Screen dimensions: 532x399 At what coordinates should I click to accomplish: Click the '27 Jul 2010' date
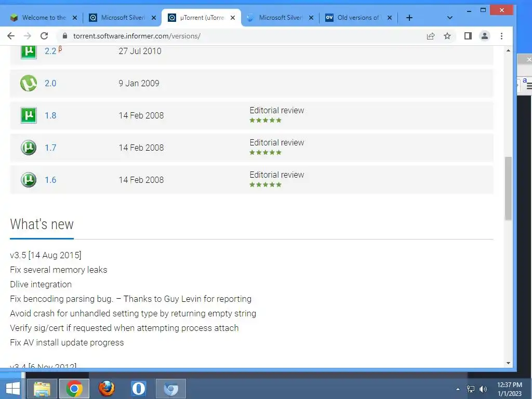(x=140, y=51)
